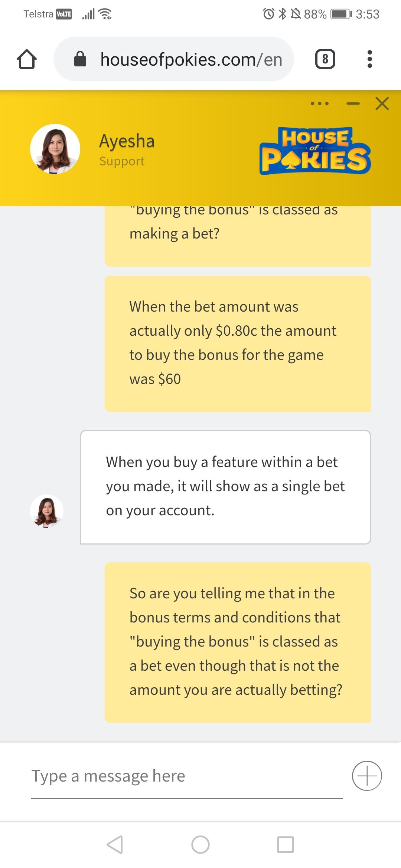Tap the last message about bonus terms
Screen dimensions: 401x868
coord(238,642)
